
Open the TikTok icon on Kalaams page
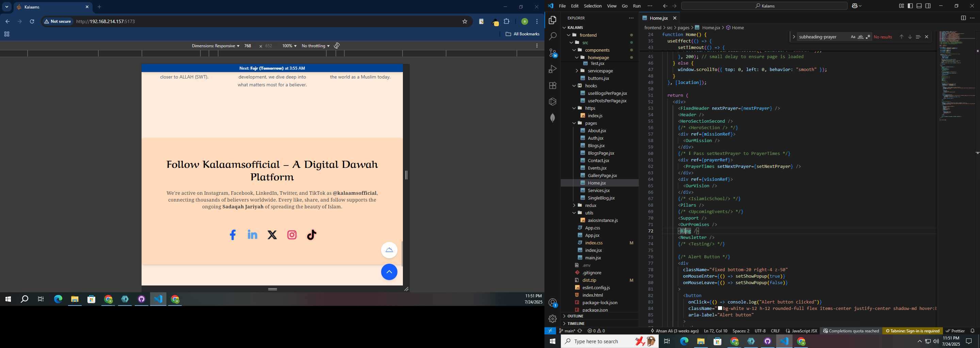click(x=312, y=235)
